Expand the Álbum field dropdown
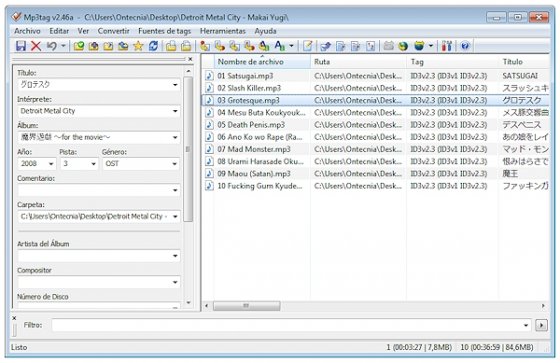This screenshot has width=560, height=363. tap(175, 137)
